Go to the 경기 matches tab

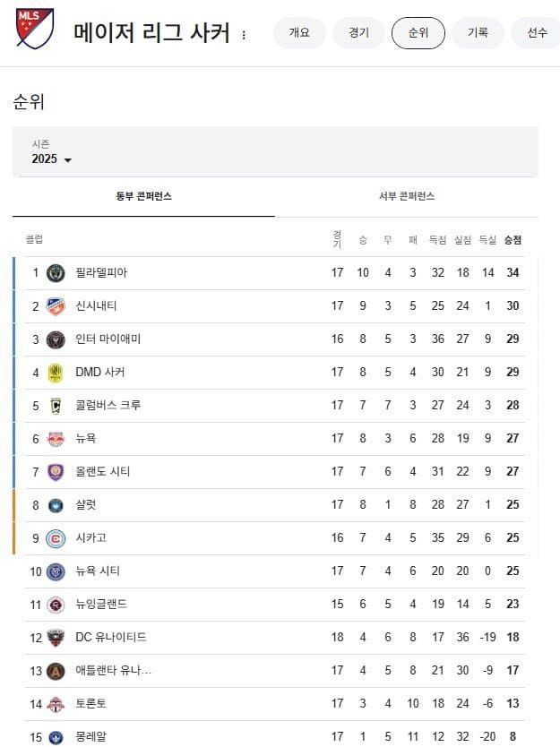tap(358, 33)
